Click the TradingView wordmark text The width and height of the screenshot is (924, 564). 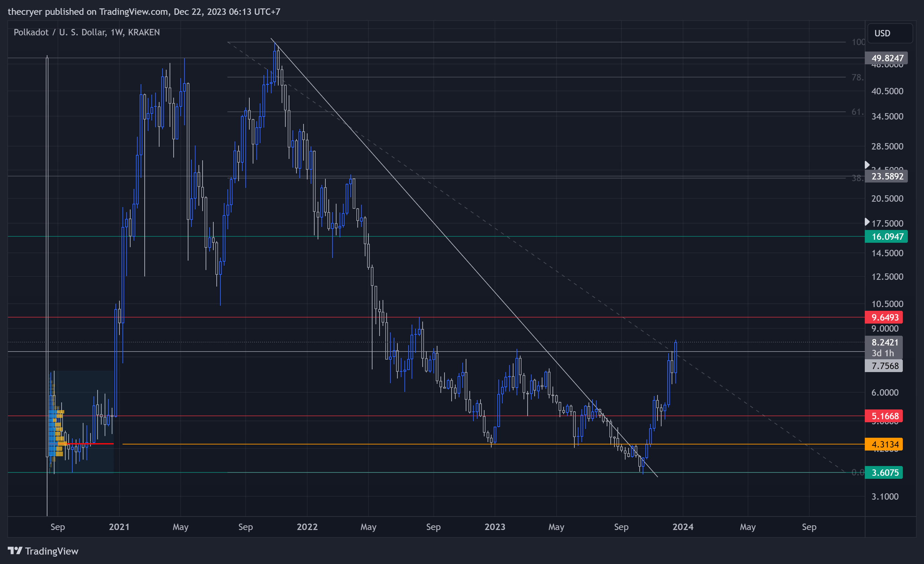click(52, 551)
